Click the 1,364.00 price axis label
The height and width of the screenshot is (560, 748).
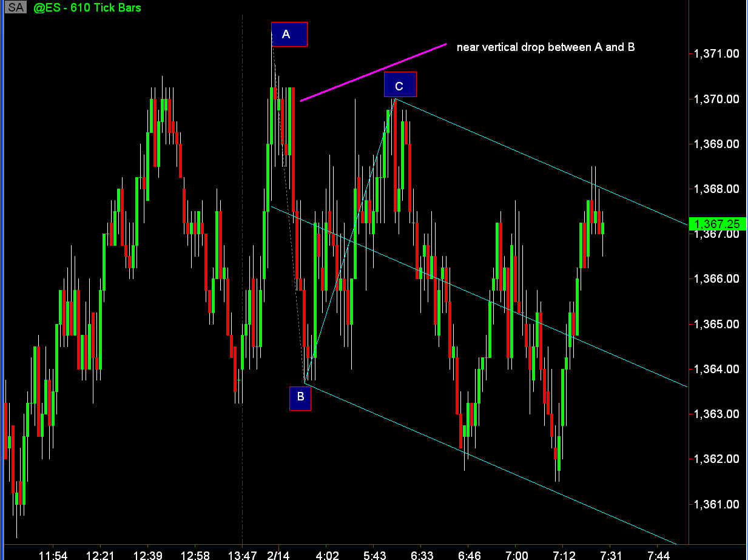coord(716,369)
